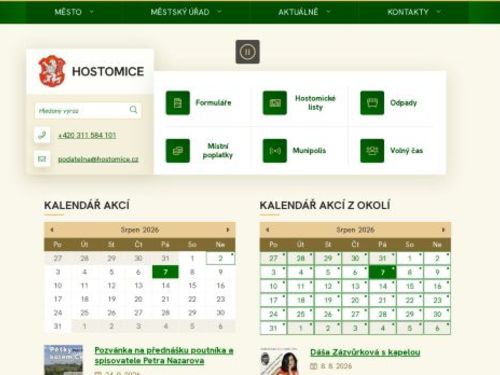500x375 pixels.
Task: Select day 12 in Kalendář akcí z okolí
Action: tap(328, 286)
